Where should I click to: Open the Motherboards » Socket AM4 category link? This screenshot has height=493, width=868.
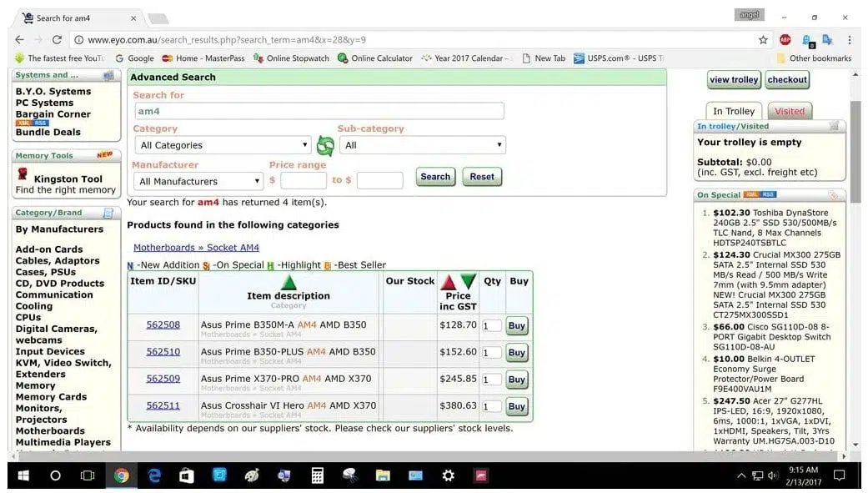coord(196,248)
